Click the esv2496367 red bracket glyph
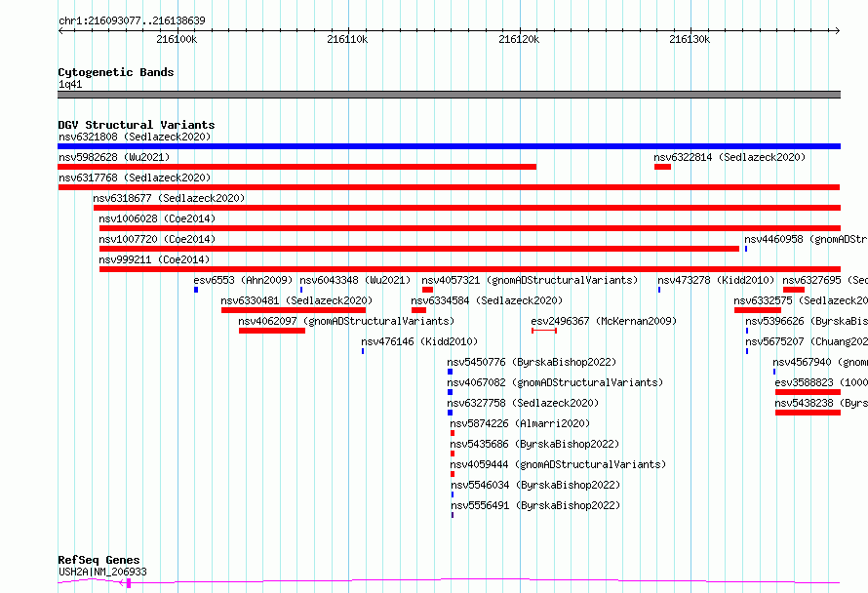 pyautogui.click(x=544, y=331)
